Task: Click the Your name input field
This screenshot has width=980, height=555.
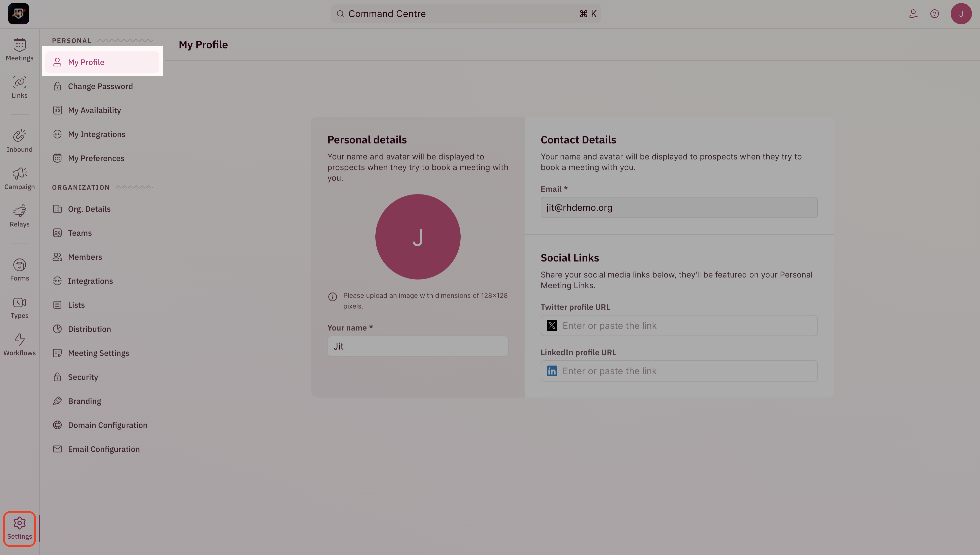Action: (x=418, y=346)
